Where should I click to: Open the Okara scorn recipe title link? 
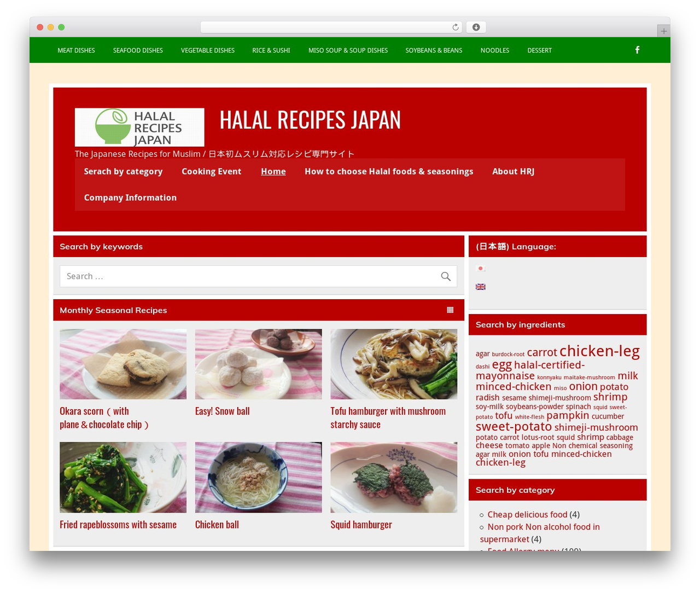(104, 418)
